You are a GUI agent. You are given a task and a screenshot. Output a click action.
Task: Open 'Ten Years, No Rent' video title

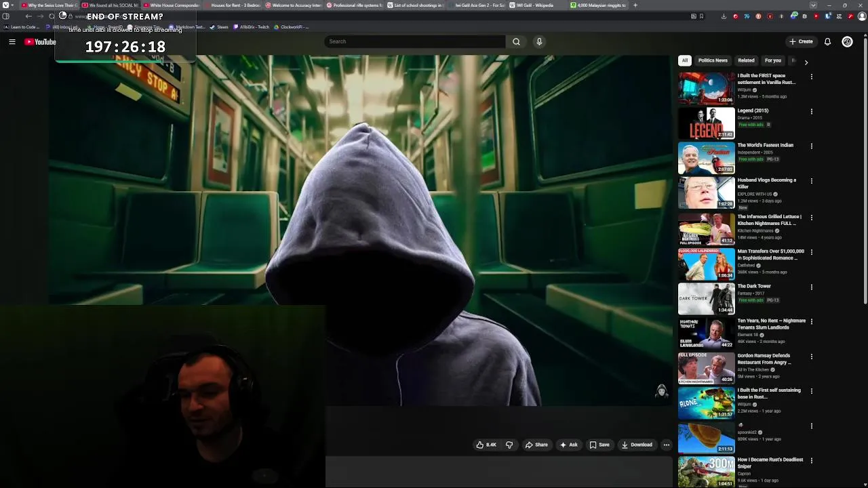pyautogui.click(x=772, y=324)
